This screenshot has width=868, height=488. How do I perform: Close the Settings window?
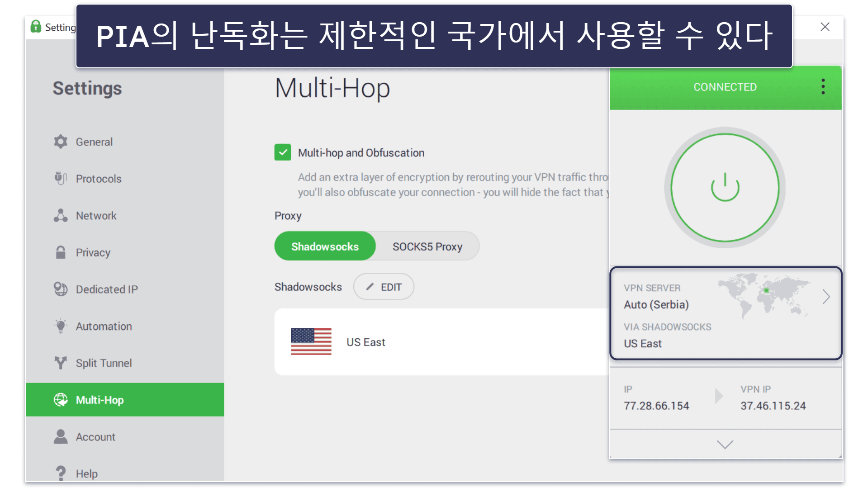pyautogui.click(x=825, y=27)
